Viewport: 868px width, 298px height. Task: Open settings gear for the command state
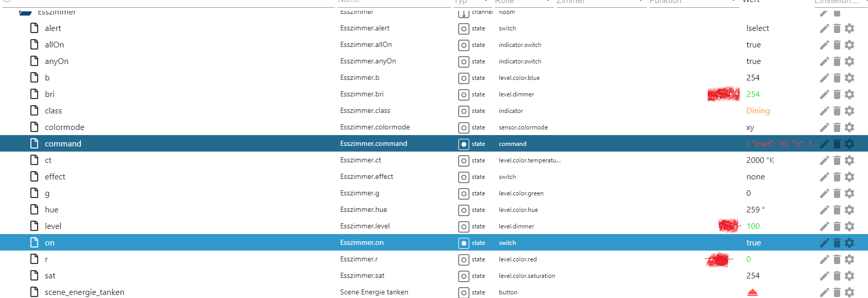coord(849,144)
